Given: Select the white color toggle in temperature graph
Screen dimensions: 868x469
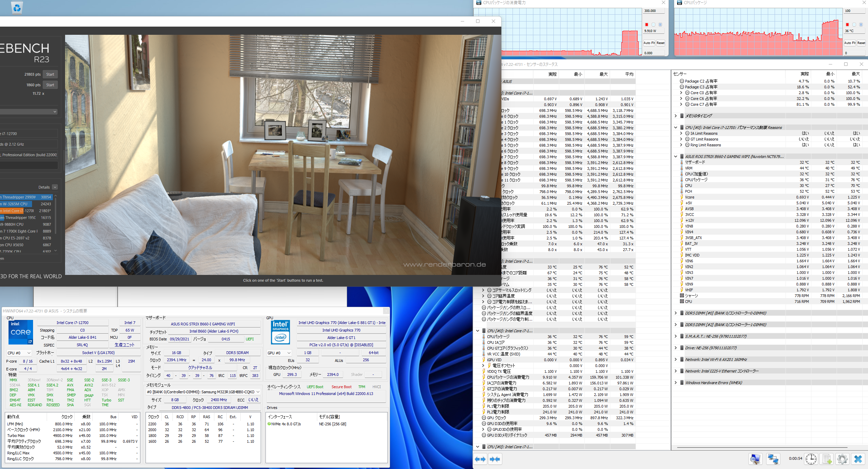Looking at the screenshot, I should (x=854, y=25).
